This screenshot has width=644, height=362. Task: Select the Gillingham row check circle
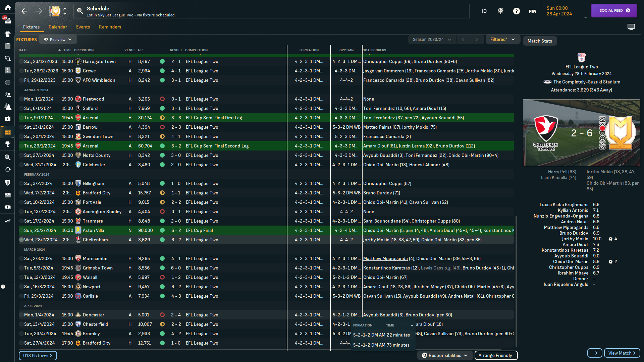coord(21,183)
